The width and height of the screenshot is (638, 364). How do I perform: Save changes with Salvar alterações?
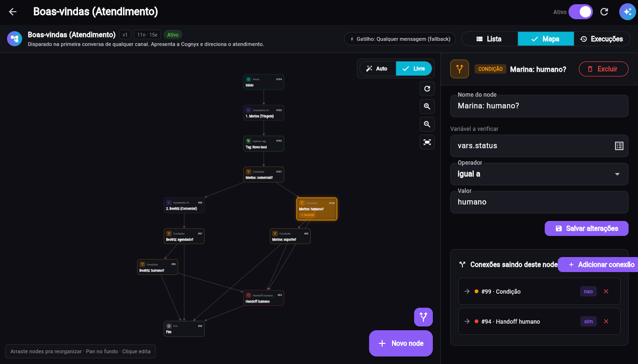(x=586, y=228)
